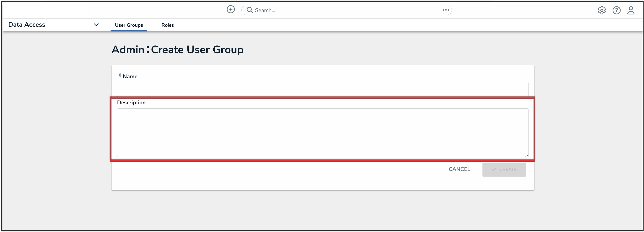
Task: Click the Name field label
Action: 130,76
